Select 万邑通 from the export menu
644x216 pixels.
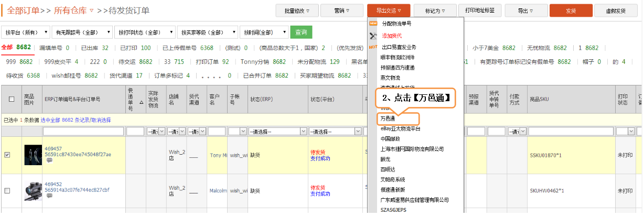point(389,119)
